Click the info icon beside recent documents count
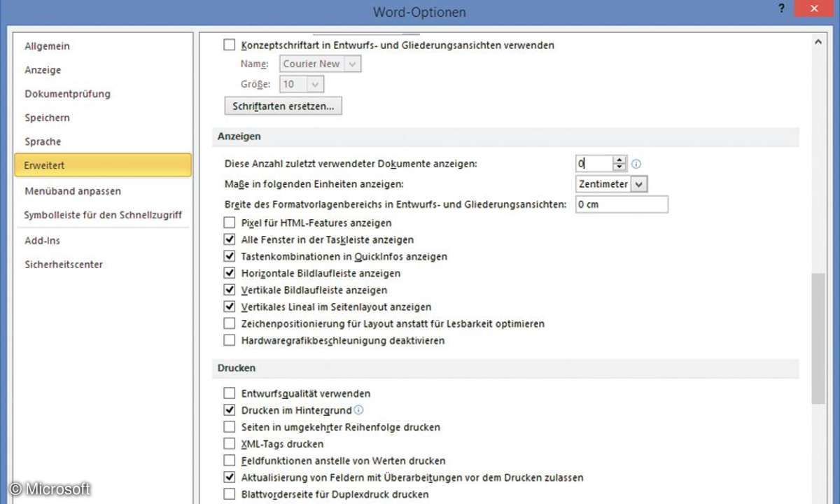Viewport: 840px width, 504px height. pos(636,164)
